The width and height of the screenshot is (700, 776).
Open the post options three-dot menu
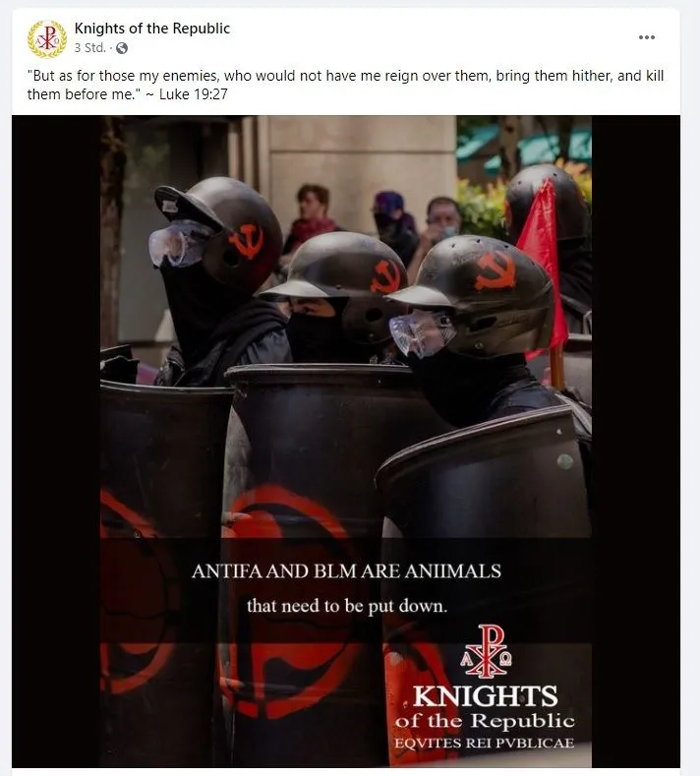(647, 37)
